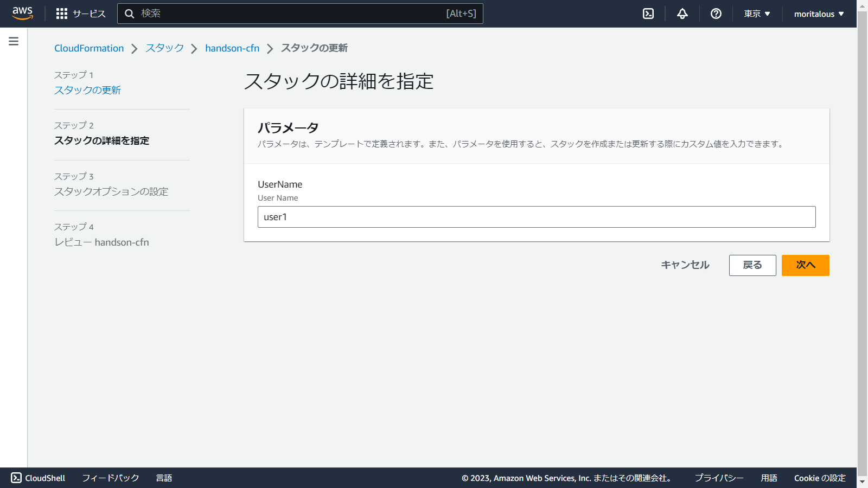
Task: Open CloudShell from the top bar icon
Action: click(648, 14)
